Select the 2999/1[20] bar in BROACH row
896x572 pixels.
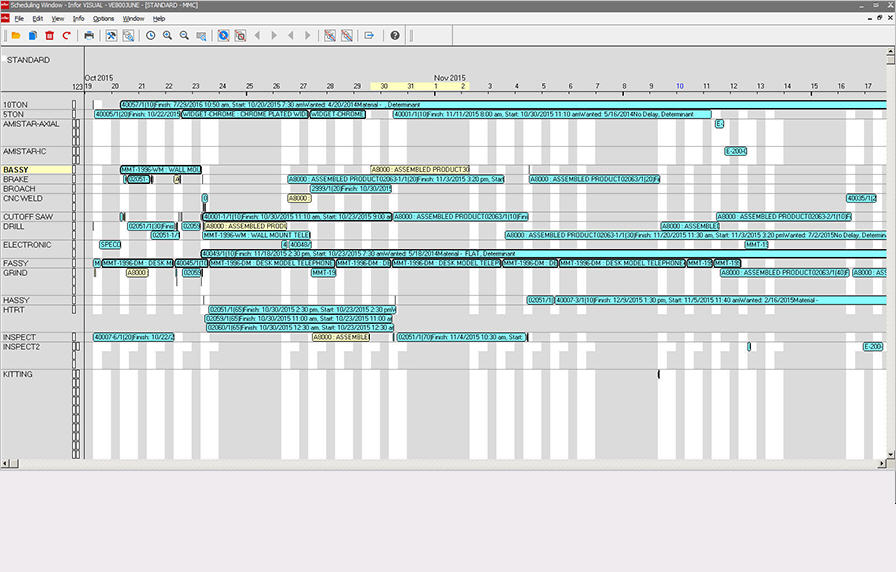(x=351, y=189)
